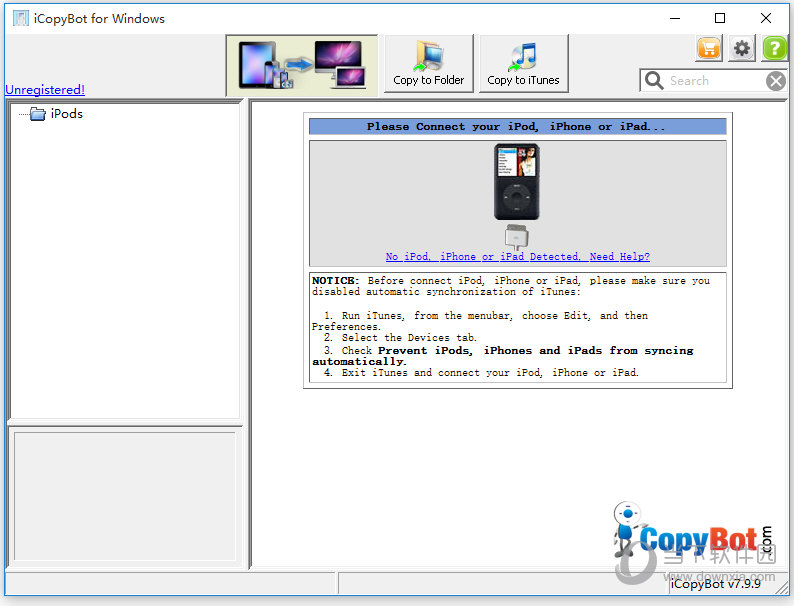Maximize the iCopyBot window
The width and height of the screenshot is (794, 606).
click(x=720, y=19)
